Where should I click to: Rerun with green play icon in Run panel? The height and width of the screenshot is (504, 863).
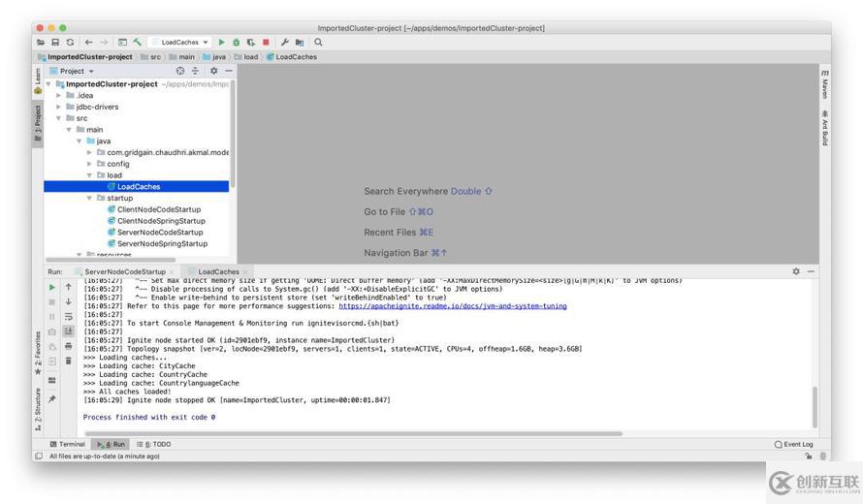pyautogui.click(x=51, y=287)
